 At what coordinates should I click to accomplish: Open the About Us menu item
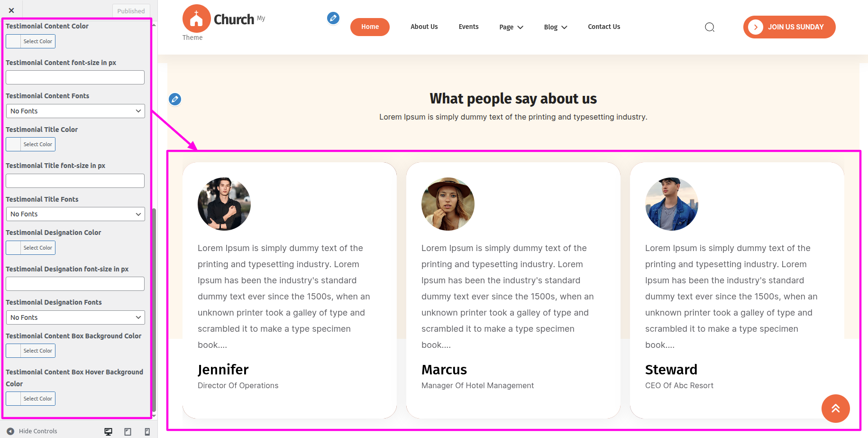click(424, 27)
